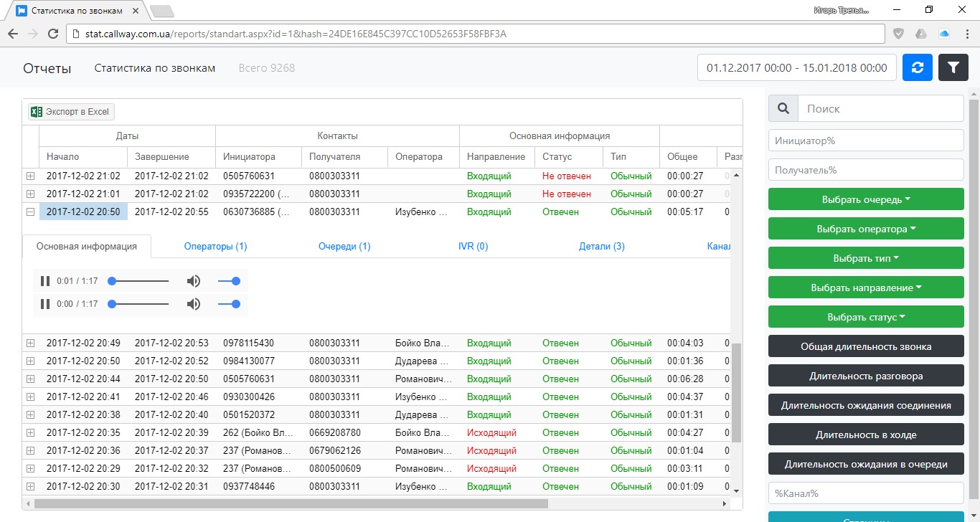Click Длительность ожидания соединения button
Viewport: 980px width, 522px height.
(x=866, y=405)
